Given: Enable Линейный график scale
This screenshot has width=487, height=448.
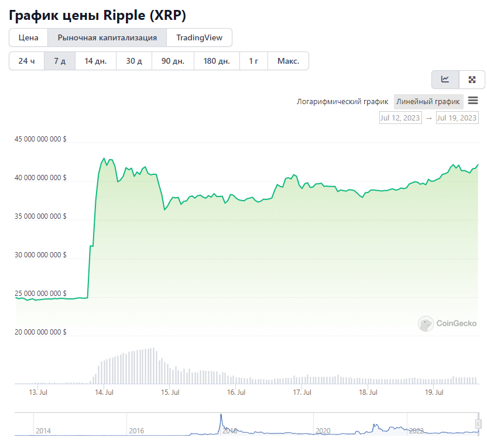Looking at the screenshot, I should [x=428, y=101].
